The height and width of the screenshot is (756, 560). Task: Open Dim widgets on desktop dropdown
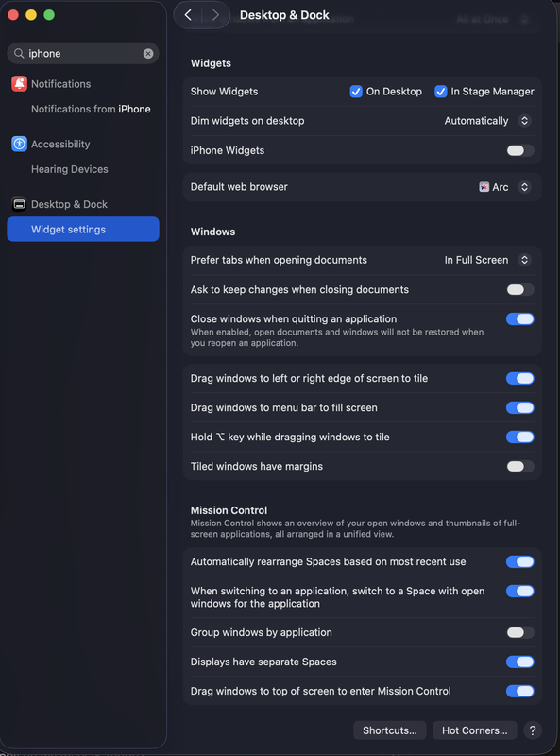click(x=487, y=121)
